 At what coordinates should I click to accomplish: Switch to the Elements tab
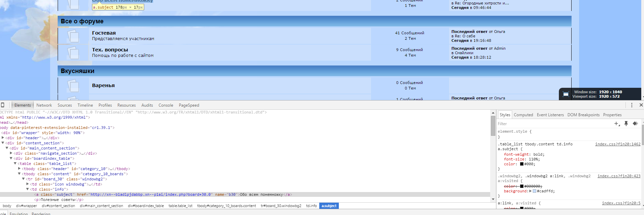23,105
